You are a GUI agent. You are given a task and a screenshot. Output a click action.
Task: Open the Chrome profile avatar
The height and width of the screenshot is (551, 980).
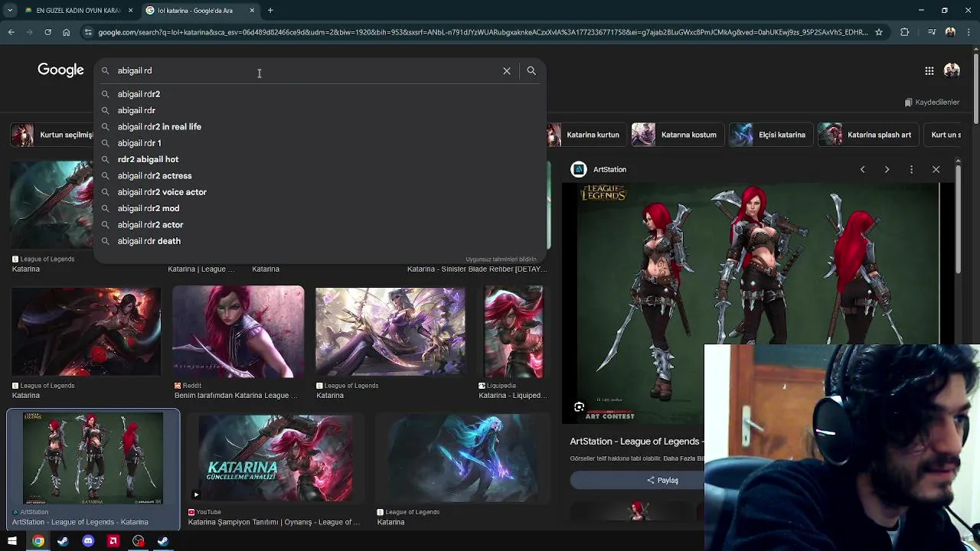point(950,32)
